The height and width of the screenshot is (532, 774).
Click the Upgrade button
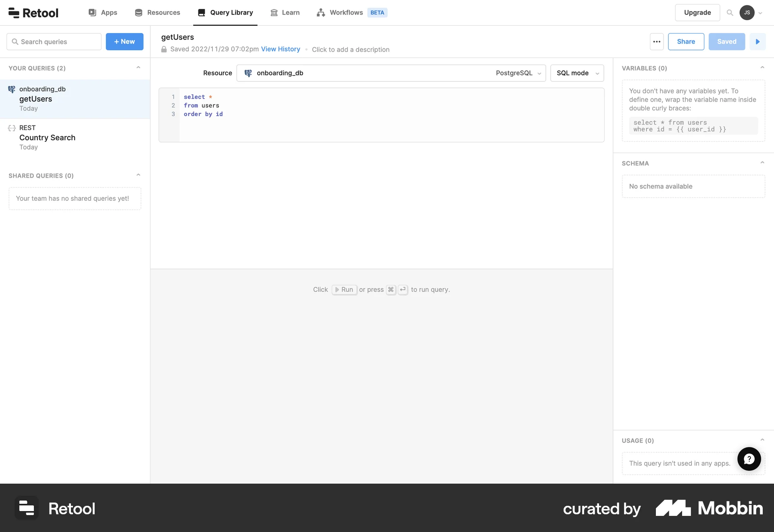click(x=697, y=12)
